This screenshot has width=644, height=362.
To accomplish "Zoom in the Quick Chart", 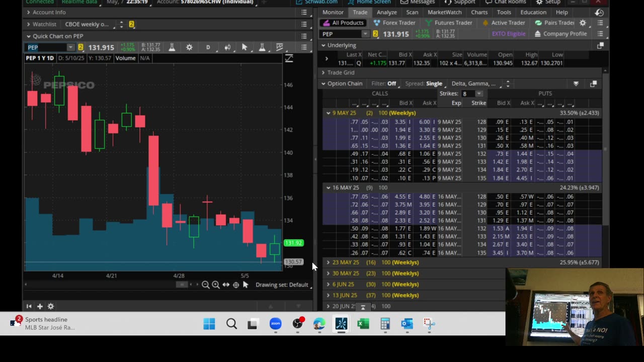I will (x=216, y=285).
